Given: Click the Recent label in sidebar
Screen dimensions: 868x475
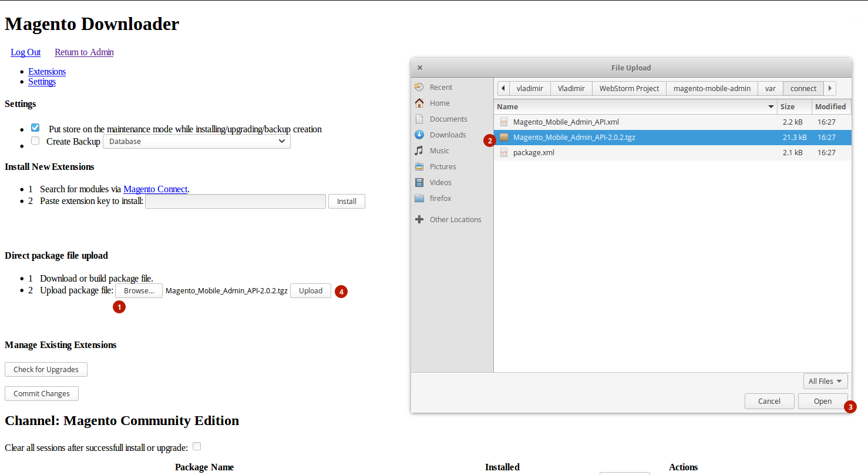Looking at the screenshot, I should click(441, 87).
